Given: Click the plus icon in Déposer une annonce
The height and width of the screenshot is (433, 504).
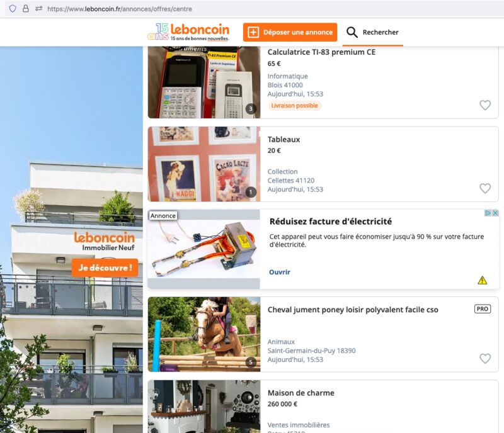Looking at the screenshot, I should 253,32.
